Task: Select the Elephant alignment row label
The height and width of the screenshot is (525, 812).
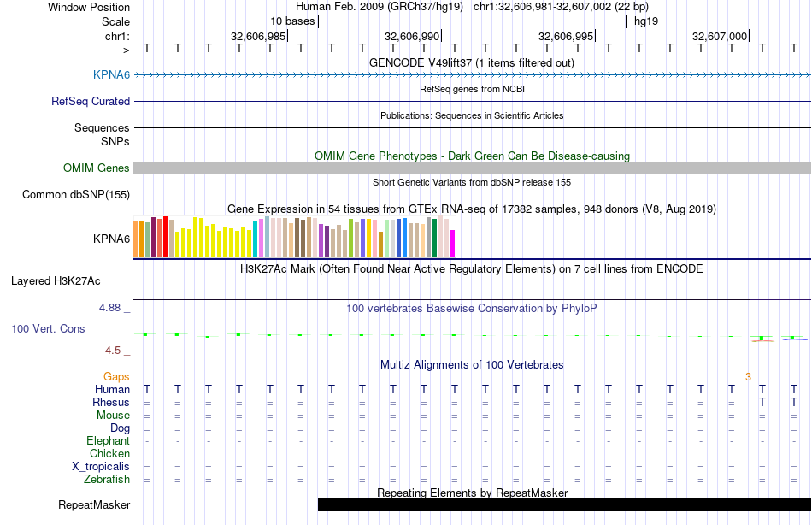Action: tap(108, 440)
